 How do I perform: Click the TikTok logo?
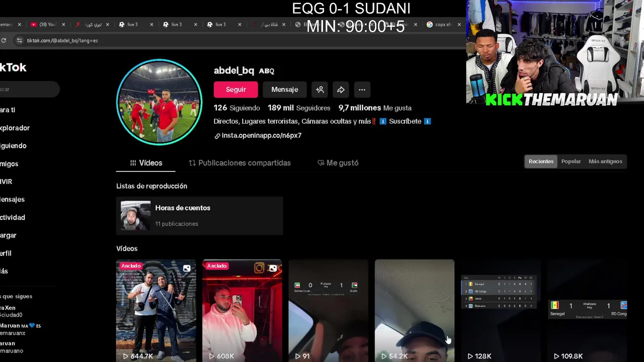pos(13,67)
